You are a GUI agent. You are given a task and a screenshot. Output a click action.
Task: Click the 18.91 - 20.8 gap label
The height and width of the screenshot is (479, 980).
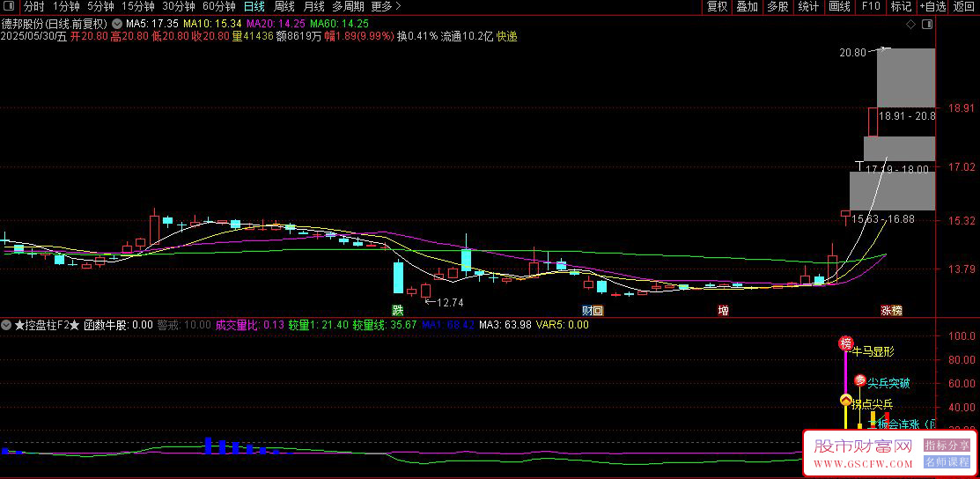click(907, 115)
